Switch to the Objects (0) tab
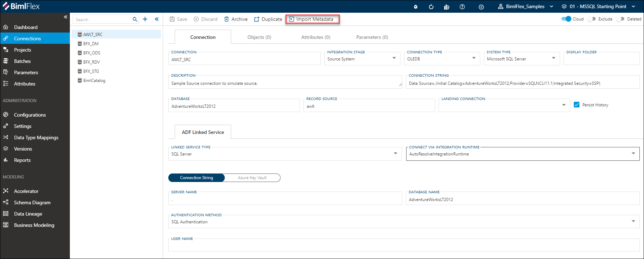Image resolution: width=644 pixels, height=259 pixels. (x=259, y=37)
